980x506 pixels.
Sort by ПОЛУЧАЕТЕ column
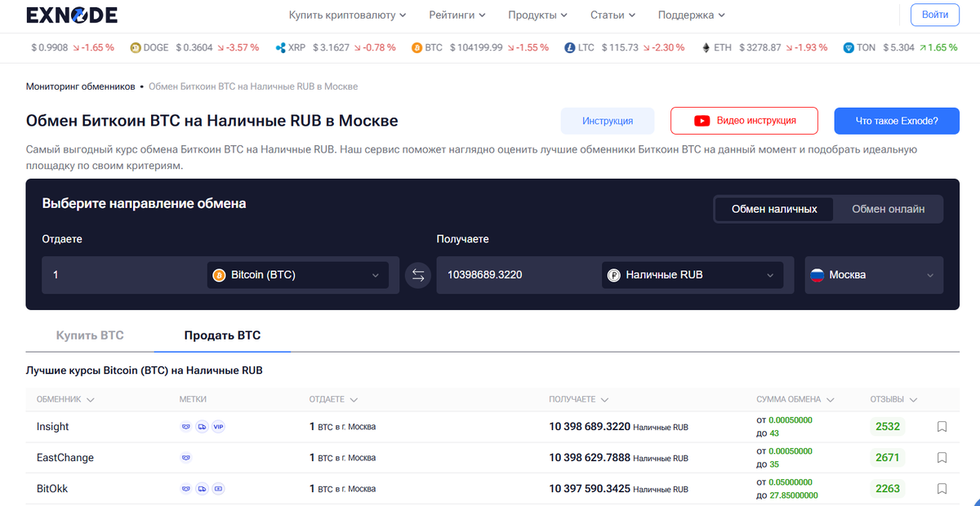(578, 400)
